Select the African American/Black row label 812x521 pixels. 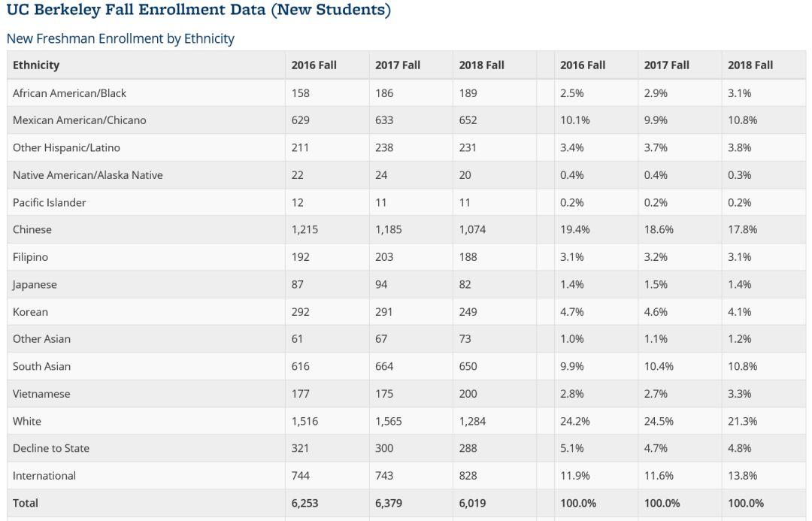pyautogui.click(x=69, y=93)
